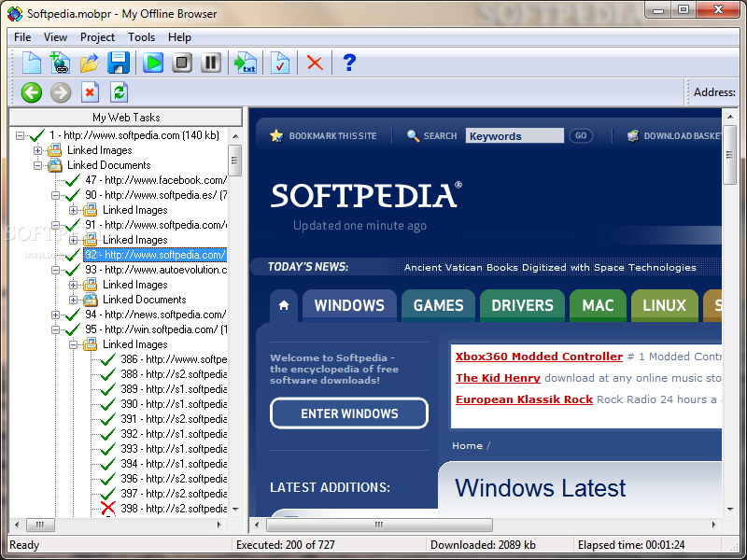
Task: Select task 91 www.softpedia.com row
Action: pos(156,225)
